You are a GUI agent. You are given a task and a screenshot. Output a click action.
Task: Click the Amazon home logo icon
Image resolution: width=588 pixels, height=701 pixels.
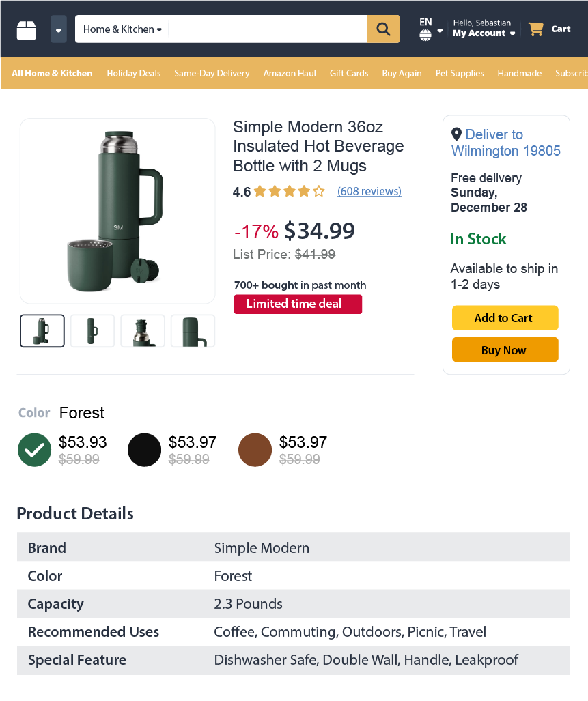click(x=25, y=29)
